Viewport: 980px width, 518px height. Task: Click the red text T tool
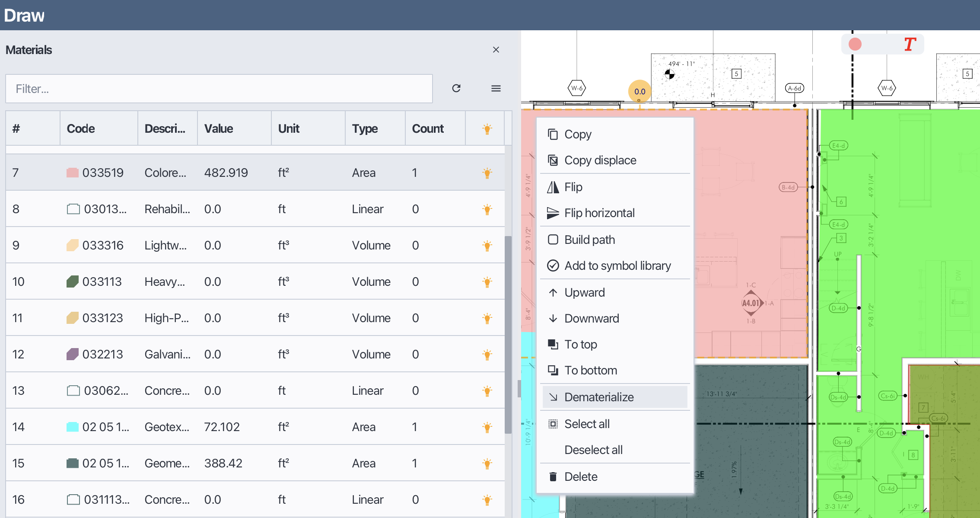tap(910, 45)
